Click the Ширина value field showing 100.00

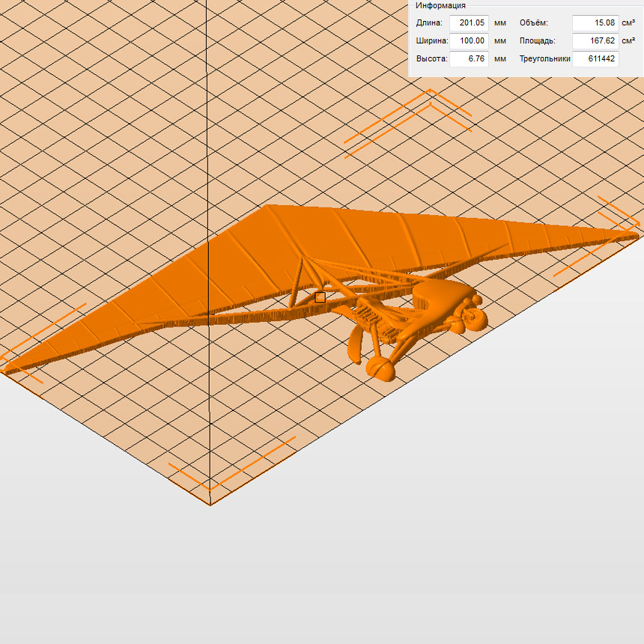469,40
